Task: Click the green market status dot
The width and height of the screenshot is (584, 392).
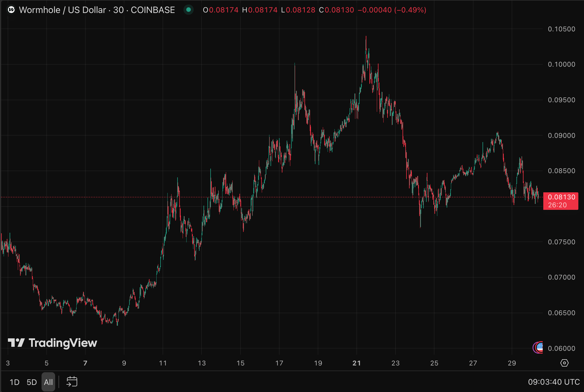Action: pyautogui.click(x=189, y=10)
